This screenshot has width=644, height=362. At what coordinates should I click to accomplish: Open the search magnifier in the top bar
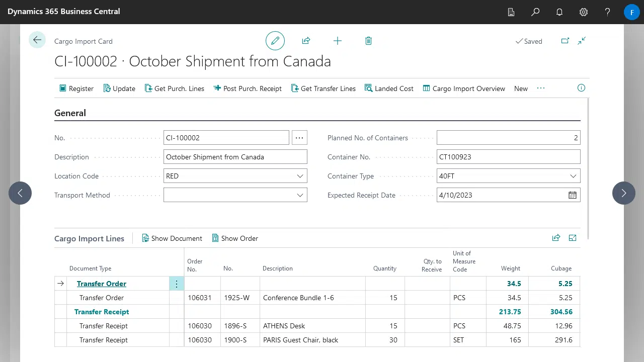535,12
